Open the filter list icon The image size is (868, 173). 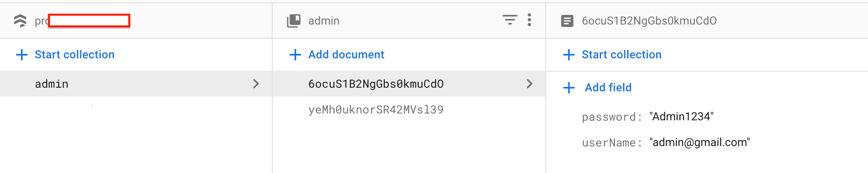pos(510,20)
